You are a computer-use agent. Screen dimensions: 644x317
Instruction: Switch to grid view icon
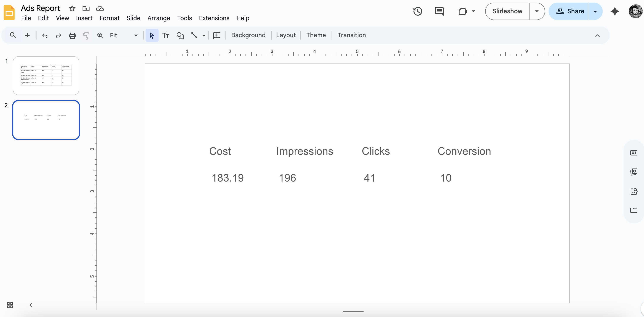[10, 305]
